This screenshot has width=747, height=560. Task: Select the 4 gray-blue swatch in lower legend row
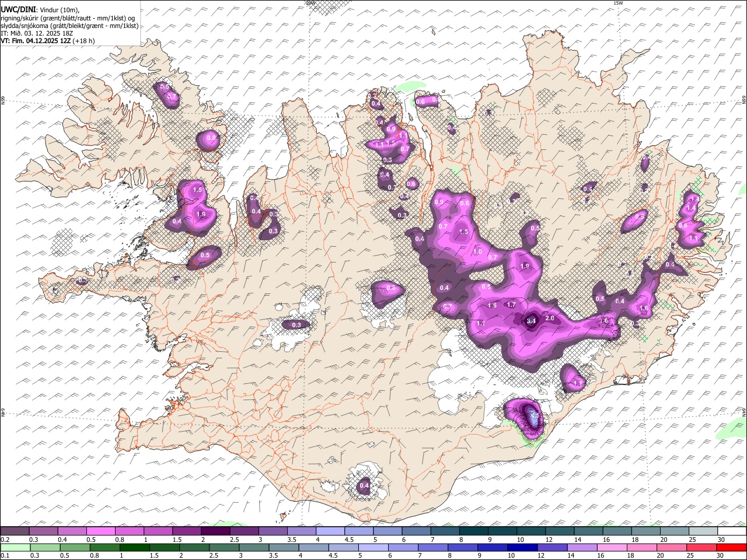click(313, 547)
